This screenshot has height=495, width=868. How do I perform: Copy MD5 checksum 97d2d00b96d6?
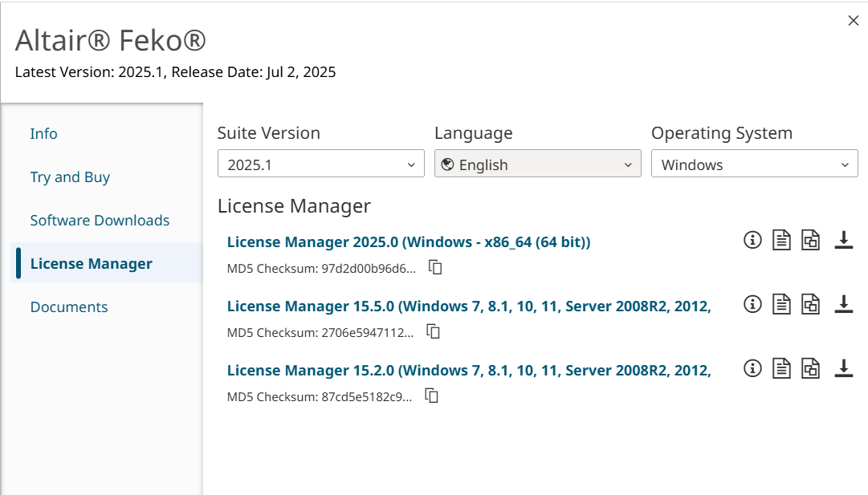click(435, 268)
